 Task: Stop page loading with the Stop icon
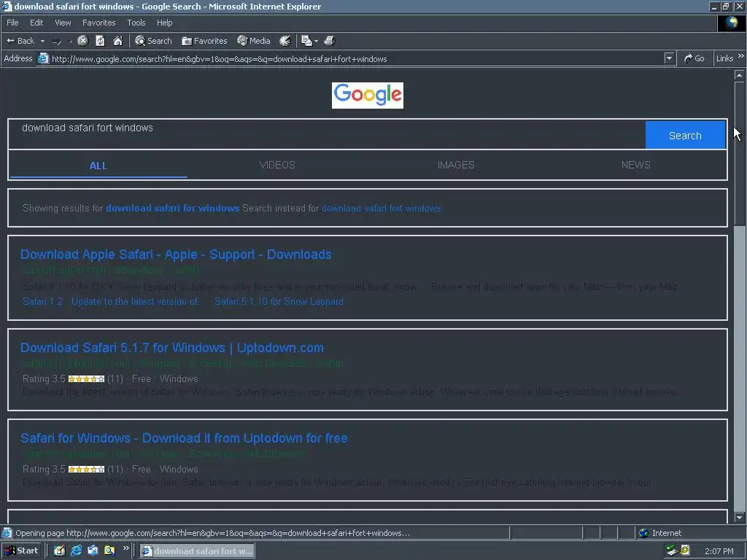(83, 41)
